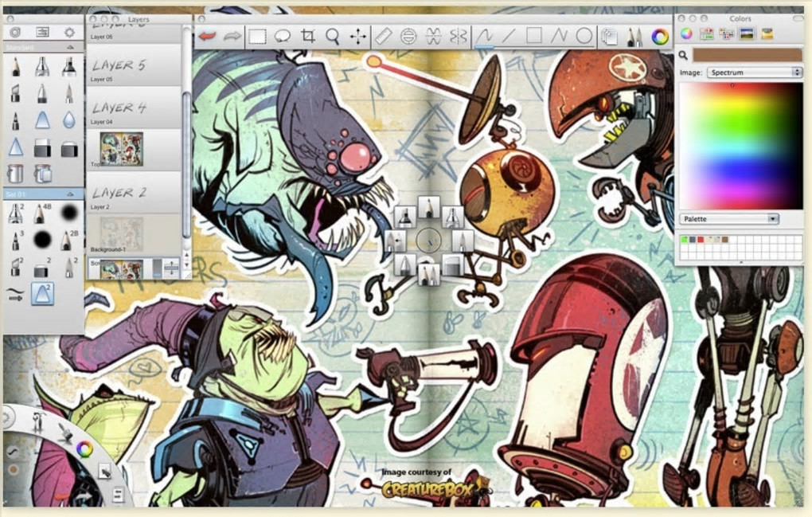Switch Colors window to Color Palettes tab

(727, 34)
